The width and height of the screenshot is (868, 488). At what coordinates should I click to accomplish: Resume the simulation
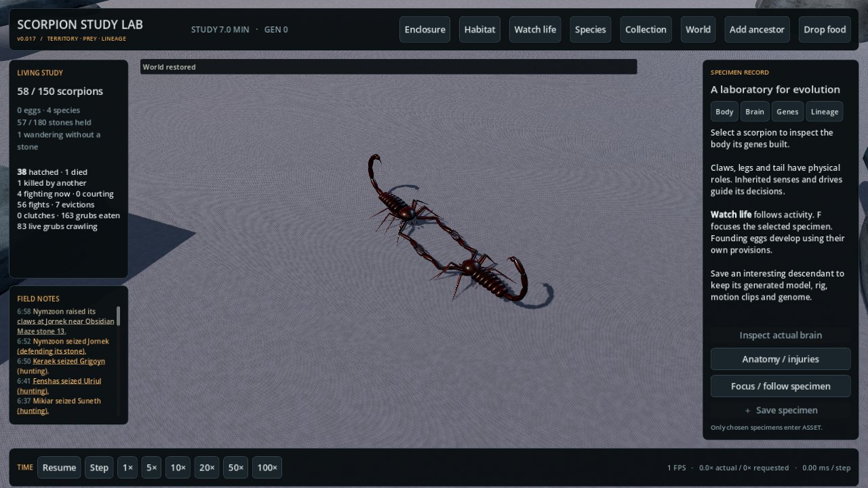tap(59, 468)
